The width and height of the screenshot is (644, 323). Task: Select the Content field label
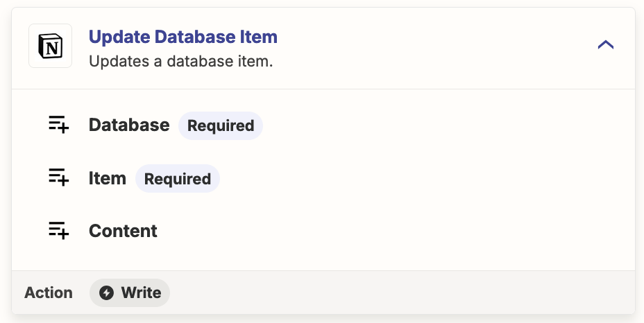click(123, 231)
